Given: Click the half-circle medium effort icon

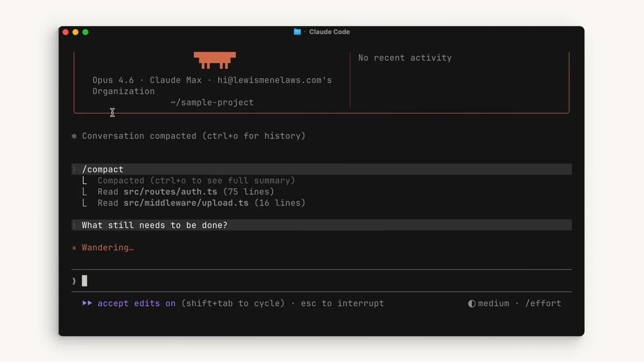Looking at the screenshot, I should (472, 304).
